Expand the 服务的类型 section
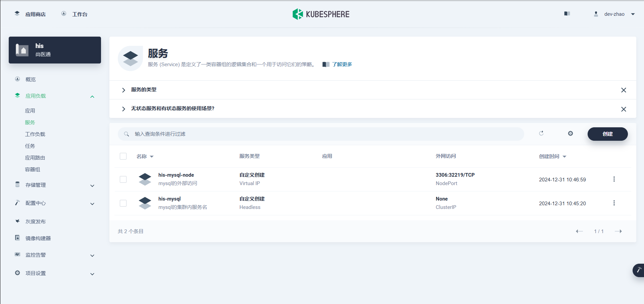 [123, 90]
